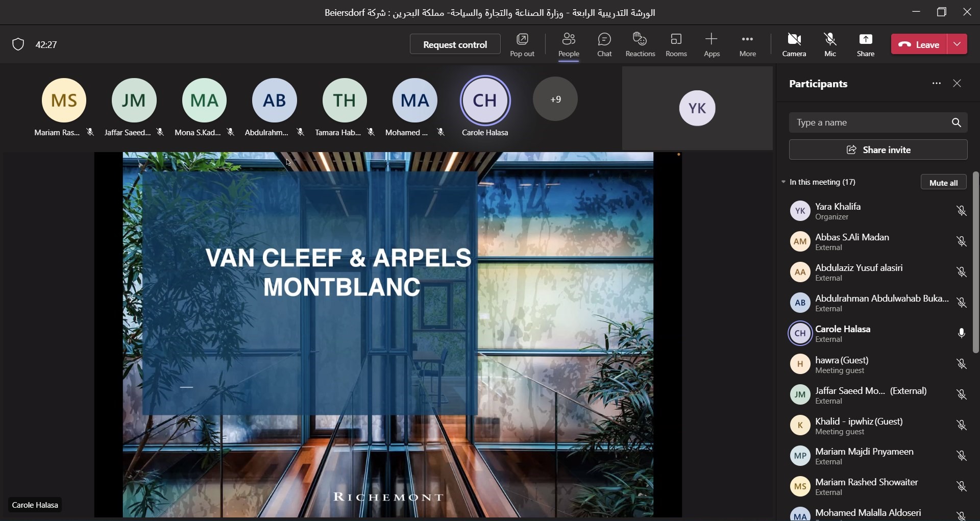980x521 pixels.
Task: Click the participants list scrollbar
Action: click(x=976, y=262)
